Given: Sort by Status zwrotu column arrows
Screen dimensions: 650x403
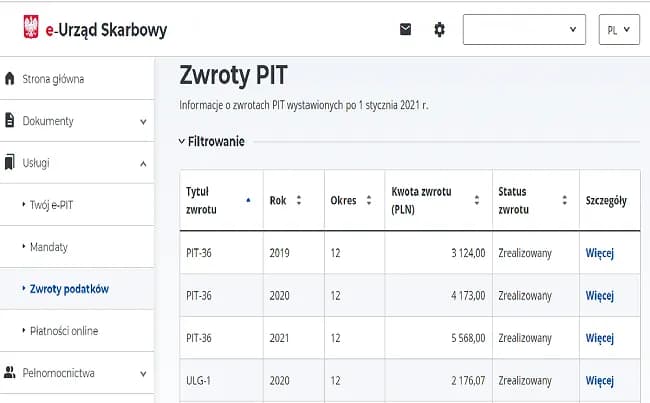Looking at the screenshot, I should [567, 200].
